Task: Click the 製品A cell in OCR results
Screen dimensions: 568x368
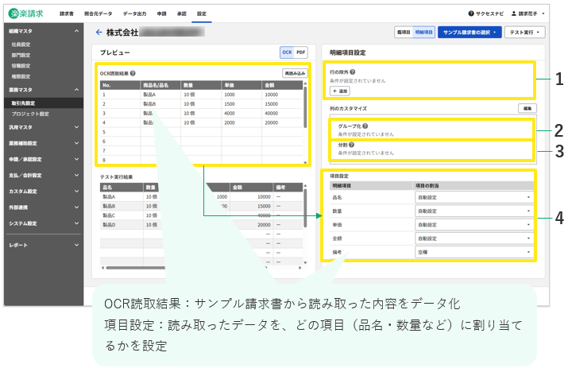Action: click(x=160, y=95)
